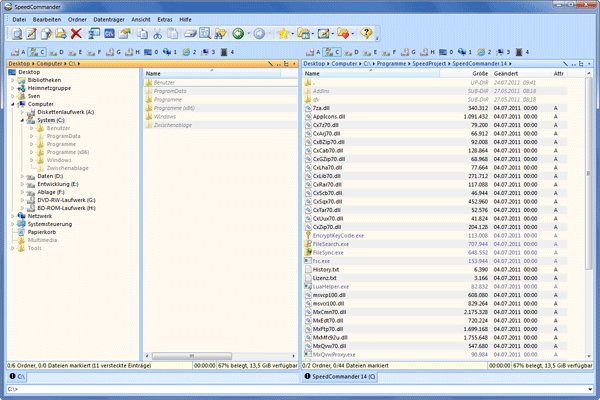This screenshot has height=400, width=600.
Task: Select drive H in right drive bar
Action: 428,52
